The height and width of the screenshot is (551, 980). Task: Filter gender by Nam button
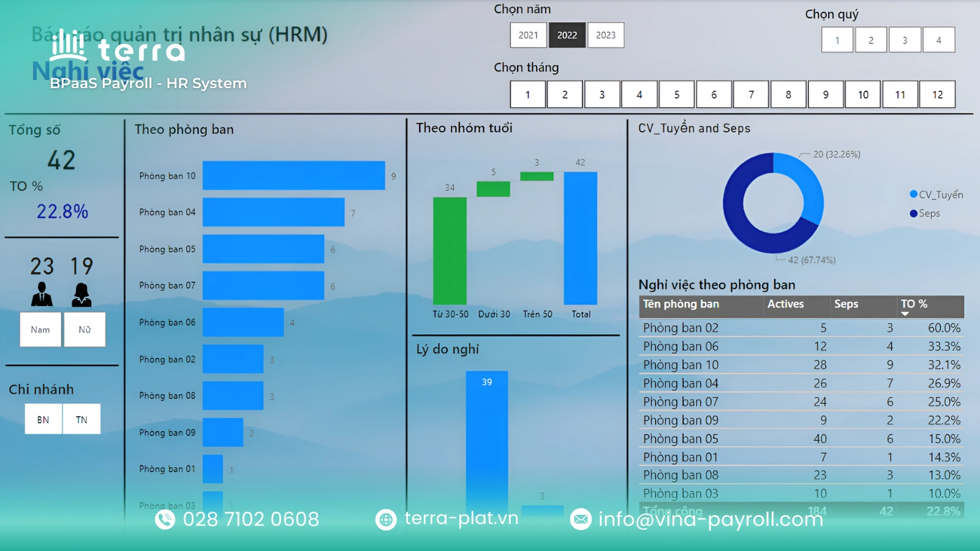[x=40, y=329]
